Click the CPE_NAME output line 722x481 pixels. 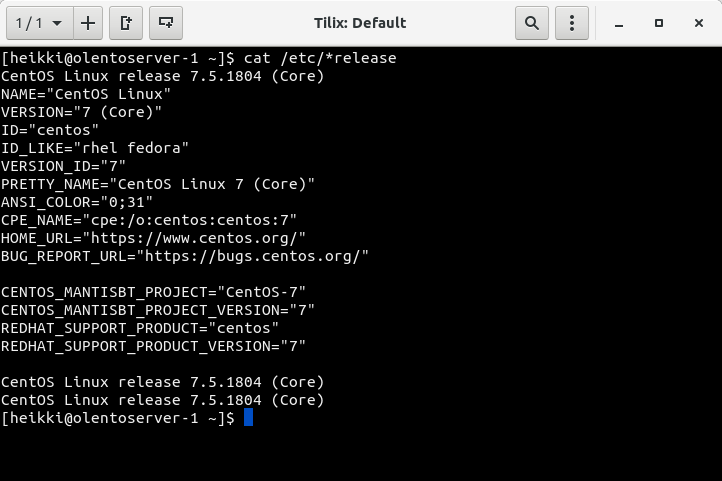point(149,220)
